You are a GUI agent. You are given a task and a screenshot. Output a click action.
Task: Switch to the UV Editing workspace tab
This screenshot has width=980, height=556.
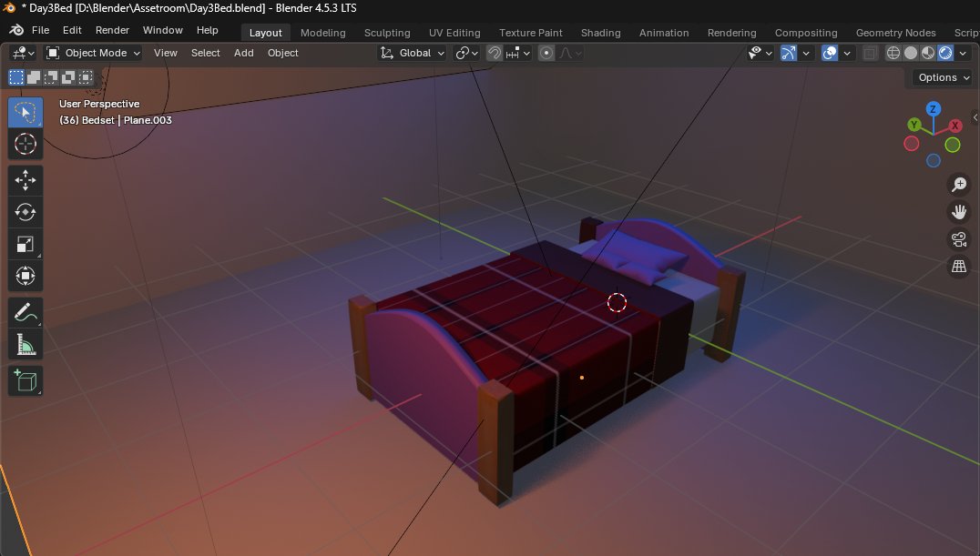click(454, 33)
